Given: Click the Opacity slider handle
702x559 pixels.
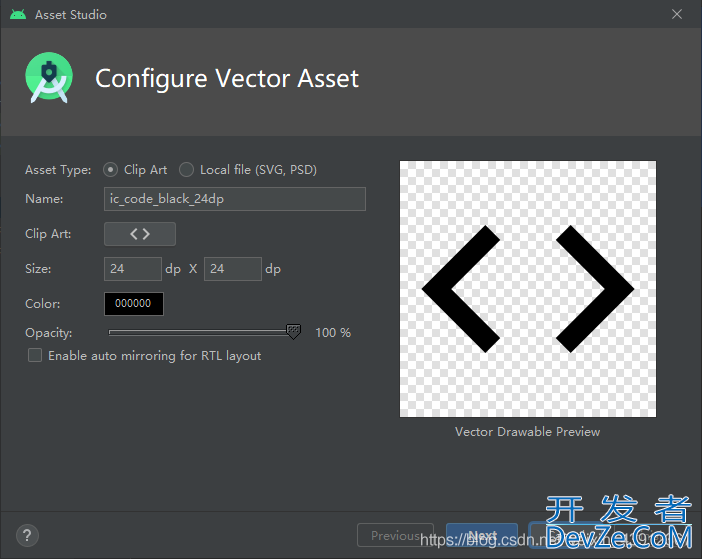Looking at the screenshot, I should 293,332.
